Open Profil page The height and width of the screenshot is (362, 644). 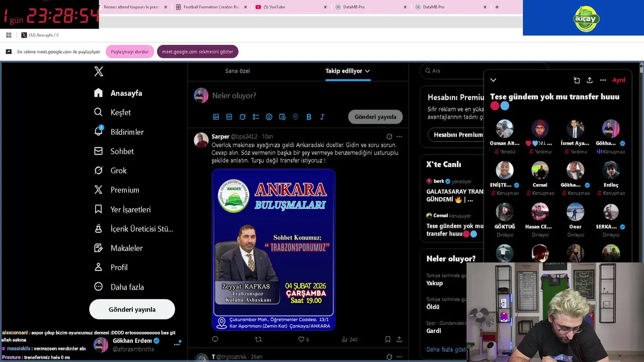pyautogui.click(x=111, y=267)
